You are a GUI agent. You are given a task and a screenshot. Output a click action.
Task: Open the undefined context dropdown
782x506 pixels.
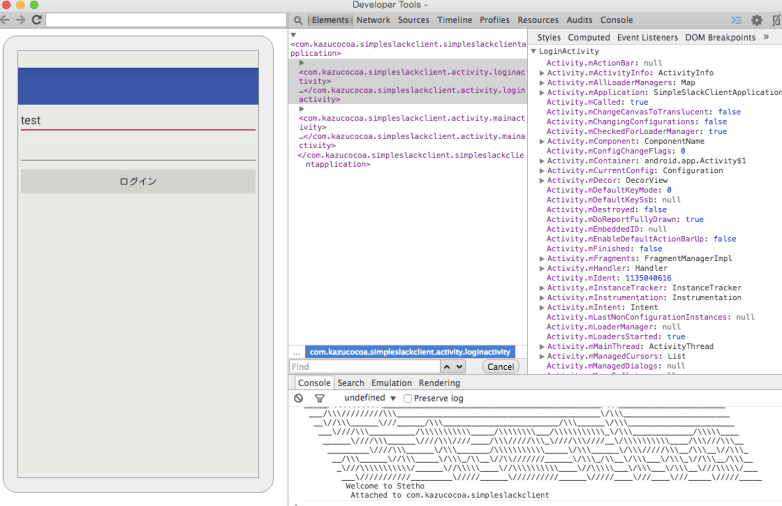[x=370, y=398]
